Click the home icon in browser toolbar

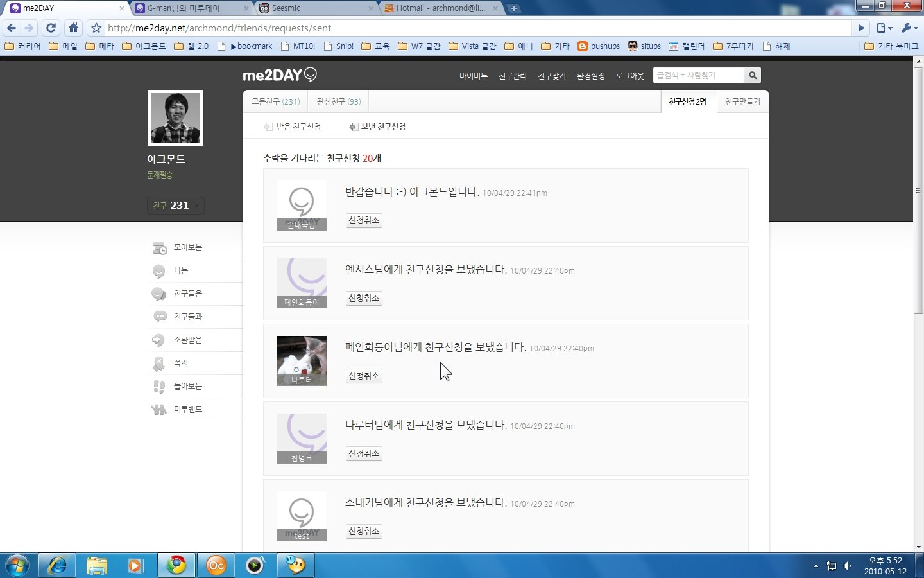pyautogui.click(x=73, y=28)
